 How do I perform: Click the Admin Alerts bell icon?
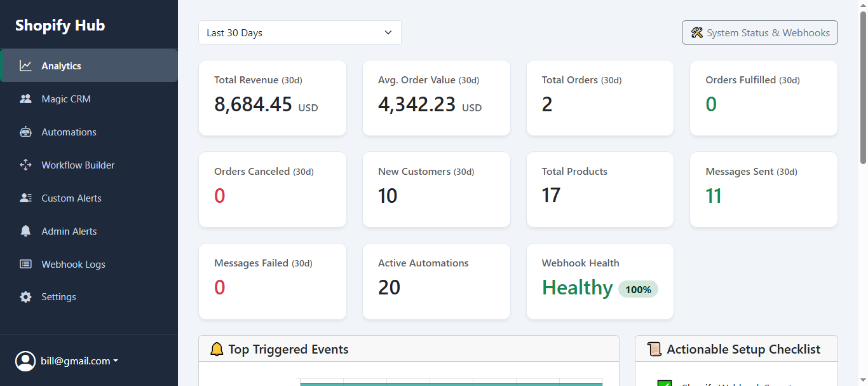(25, 231)
